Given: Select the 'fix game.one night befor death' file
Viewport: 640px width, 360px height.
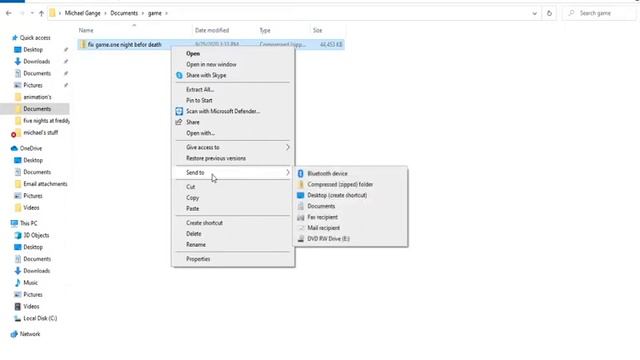Looking at the screenshot, I should [211, 44].
